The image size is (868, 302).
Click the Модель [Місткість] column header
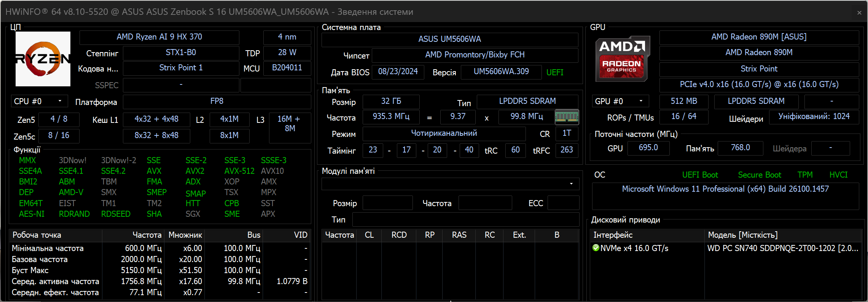[783, 235]
